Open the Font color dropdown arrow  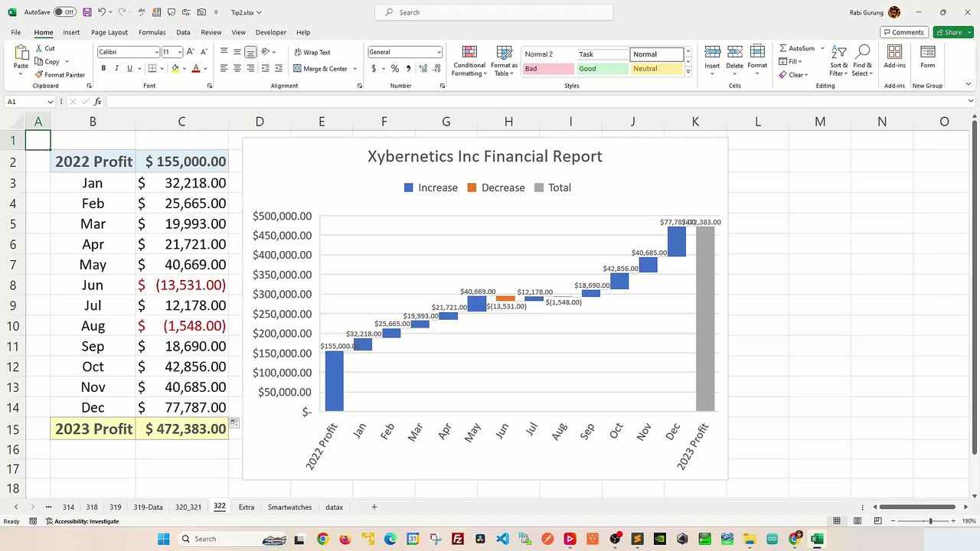click(x=205, y=69)
